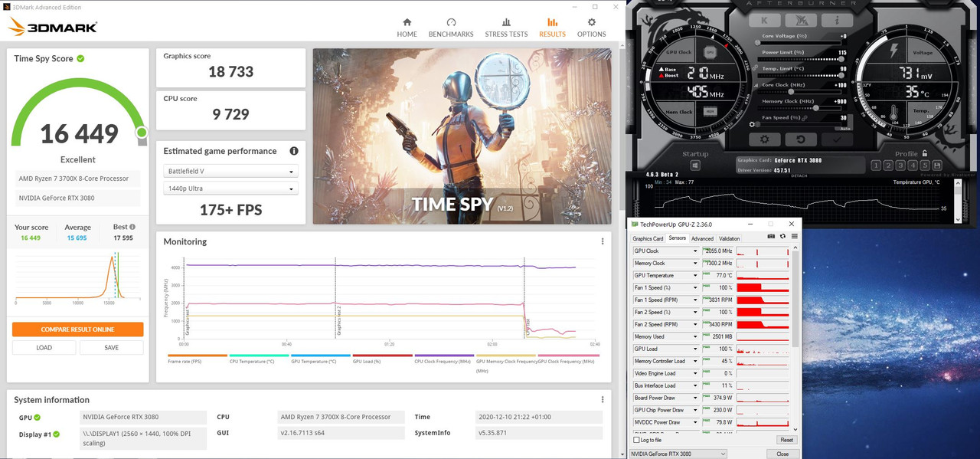
Task: Select Afterburner profile slot 1
Action: pyautogui.click(x=877, y=165)
